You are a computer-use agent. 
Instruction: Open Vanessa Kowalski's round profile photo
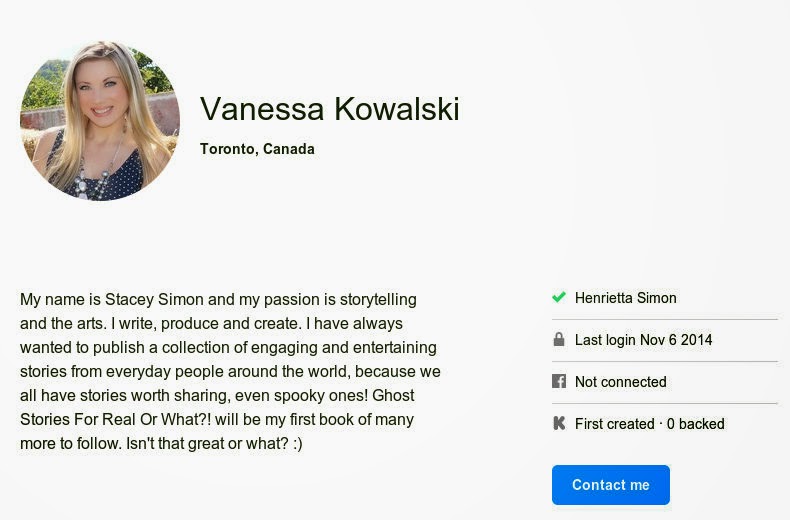(100, 121)
